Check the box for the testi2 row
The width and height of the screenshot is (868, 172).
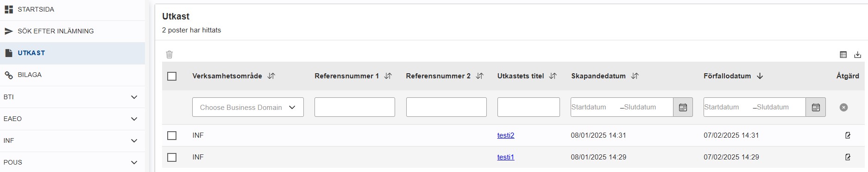[x=172, y=135]
